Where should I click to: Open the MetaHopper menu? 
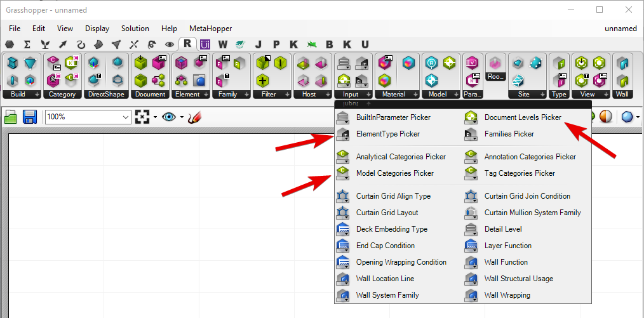[x=210, y=29]
